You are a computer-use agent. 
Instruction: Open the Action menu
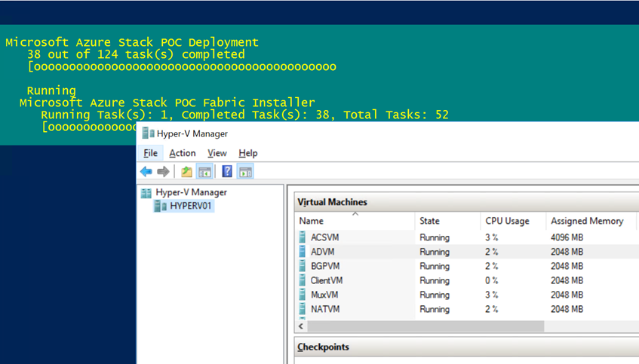click(x=182, y=153)
